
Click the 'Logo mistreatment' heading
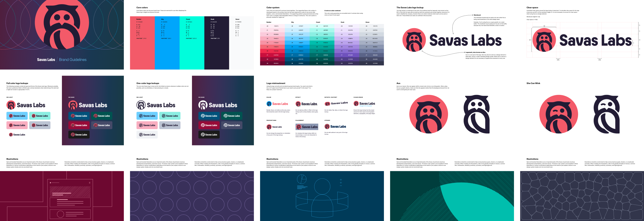(x=276, y=83)
